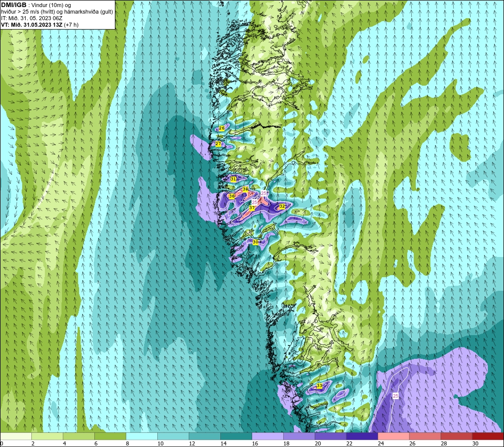This screenshot has width=504, height=447.
Task: Choose the 6–8 m/s darker green swatch
Action: pos(110,436)
